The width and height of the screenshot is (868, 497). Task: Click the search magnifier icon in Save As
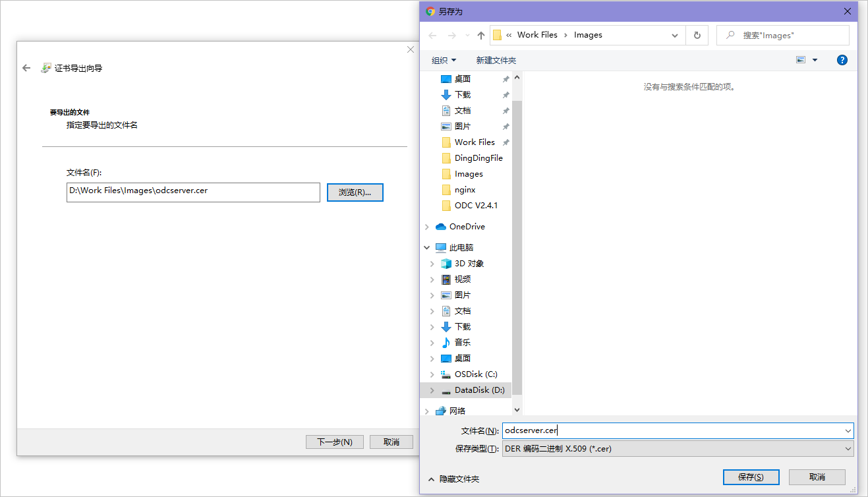tap(730, 35)
